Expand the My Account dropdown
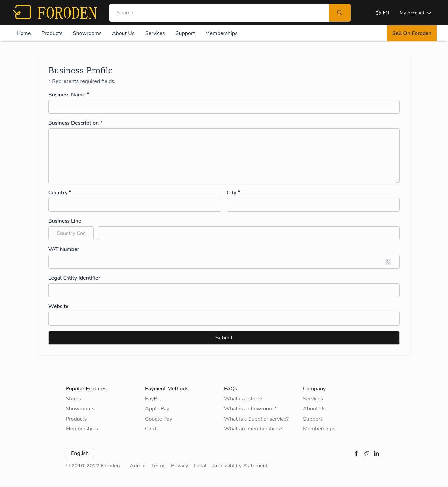 point(416,13)
